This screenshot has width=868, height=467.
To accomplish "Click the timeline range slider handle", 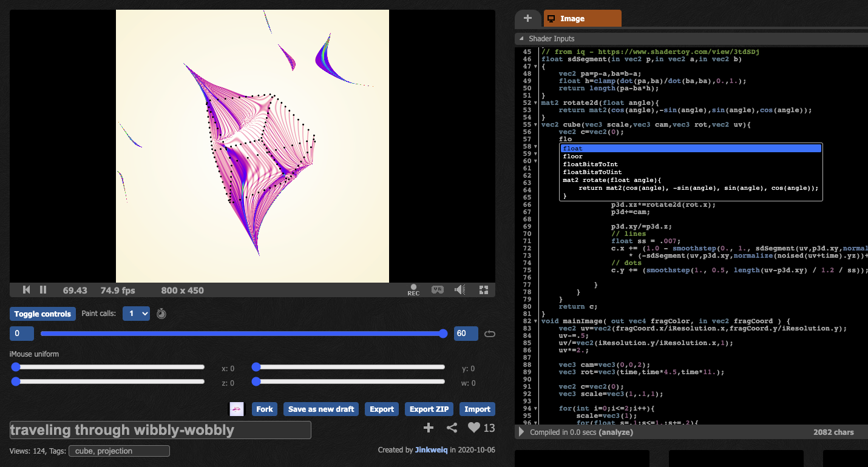I will pyautogui.click(x=443, y=334).
